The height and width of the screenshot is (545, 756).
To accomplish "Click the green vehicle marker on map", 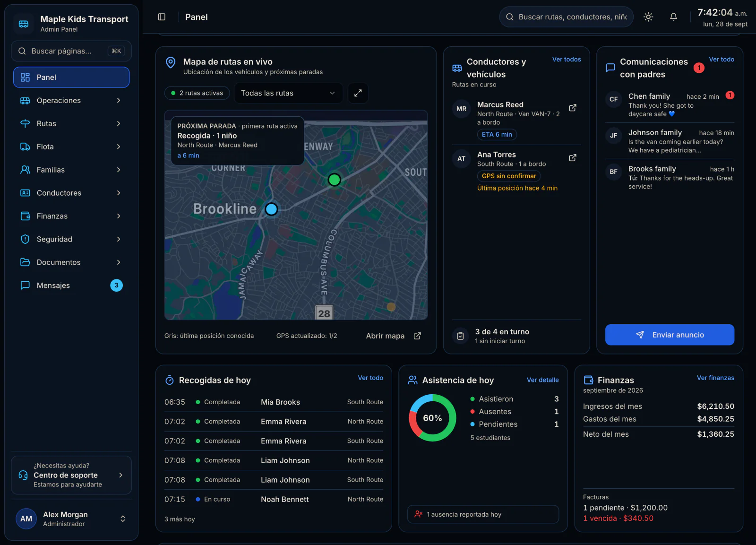I will click(335, 180).
